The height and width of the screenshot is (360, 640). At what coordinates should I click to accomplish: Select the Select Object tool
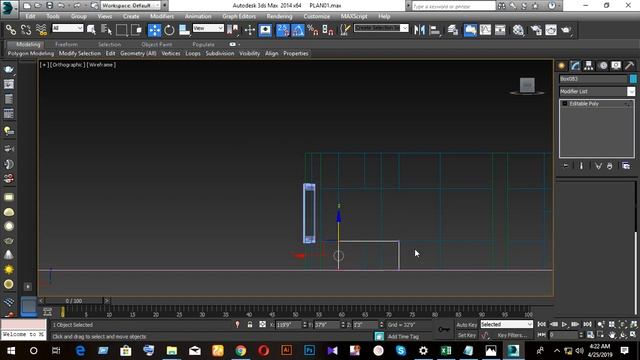tap(91, 30)
